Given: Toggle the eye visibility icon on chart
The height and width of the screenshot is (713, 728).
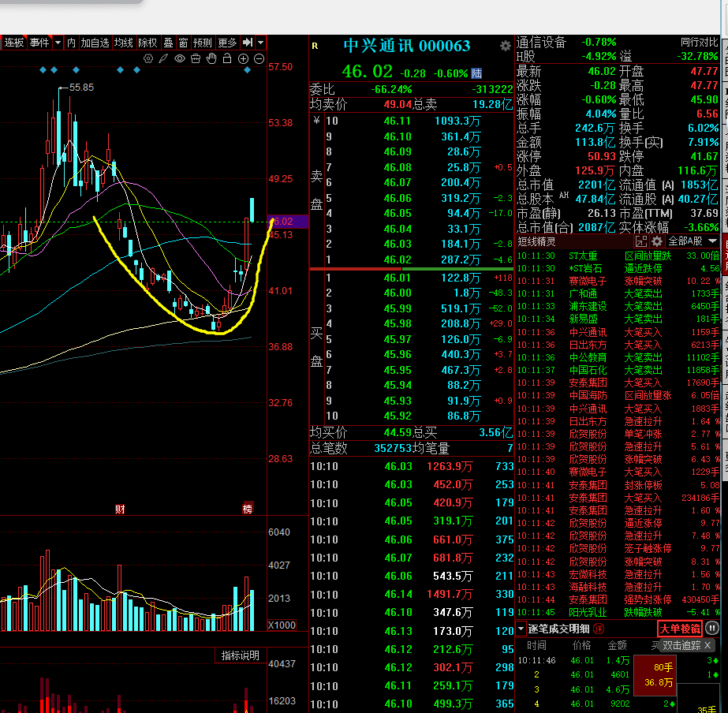Looking at the screenshot, I should [x=180, y=58].
